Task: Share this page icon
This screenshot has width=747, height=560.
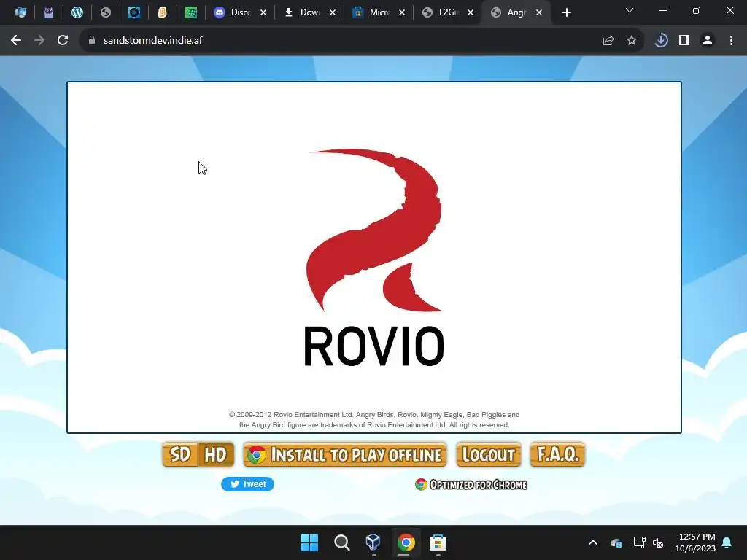Action: (x=608, y=41)
